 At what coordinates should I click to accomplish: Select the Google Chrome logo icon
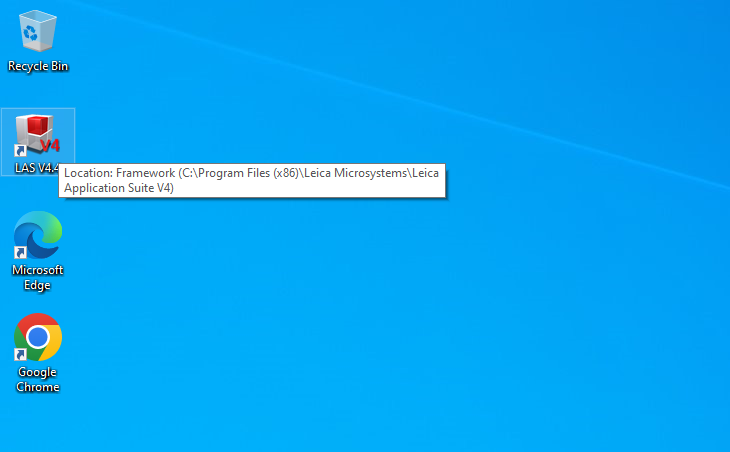38,337
